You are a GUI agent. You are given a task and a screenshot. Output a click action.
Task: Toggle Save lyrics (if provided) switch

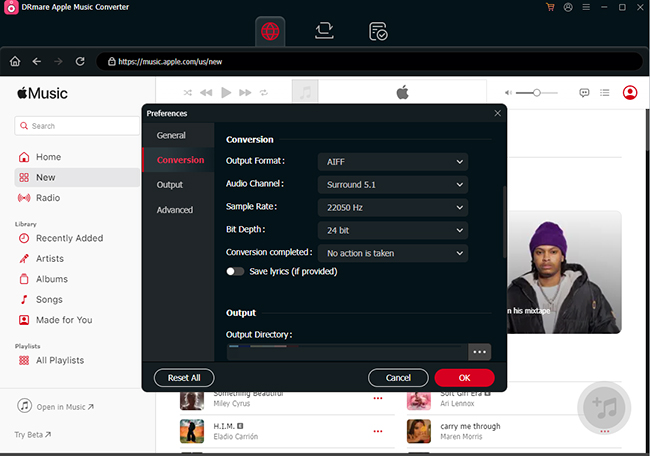pos(235,272)
